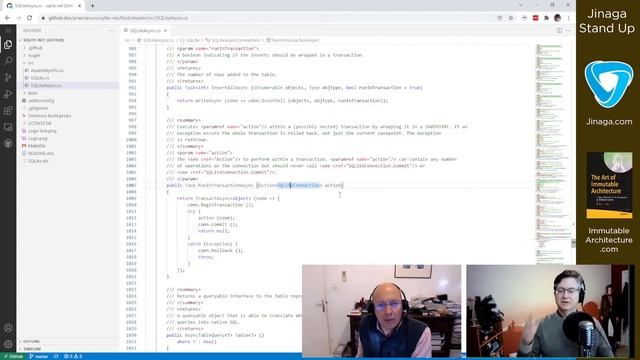Select SQLiteAsync.cs in Explorer tree
This screenshot has height=360, width=640.
(x=46, y=85)
